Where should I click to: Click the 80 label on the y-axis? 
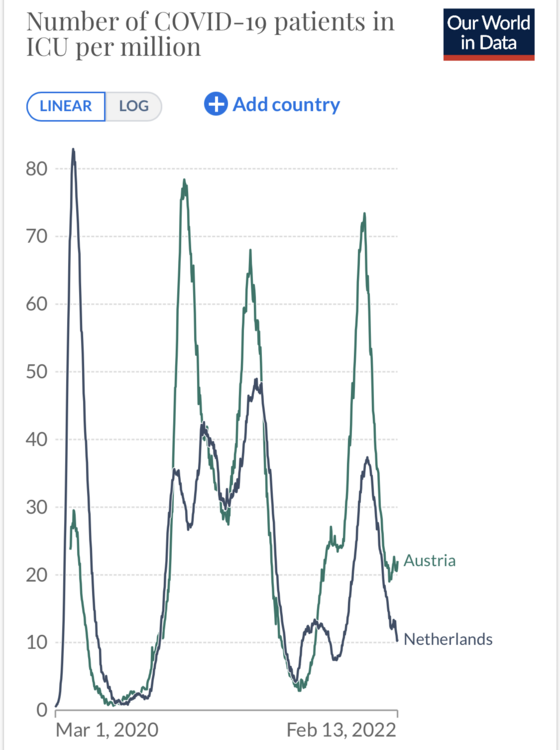coord(37,169)
